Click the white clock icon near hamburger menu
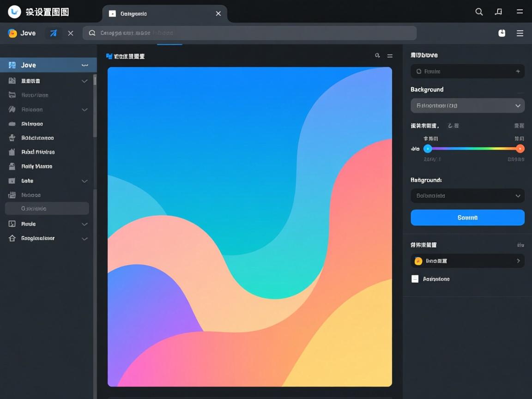The height and width of the screenshot is (399, 532). tap(502, 33)
